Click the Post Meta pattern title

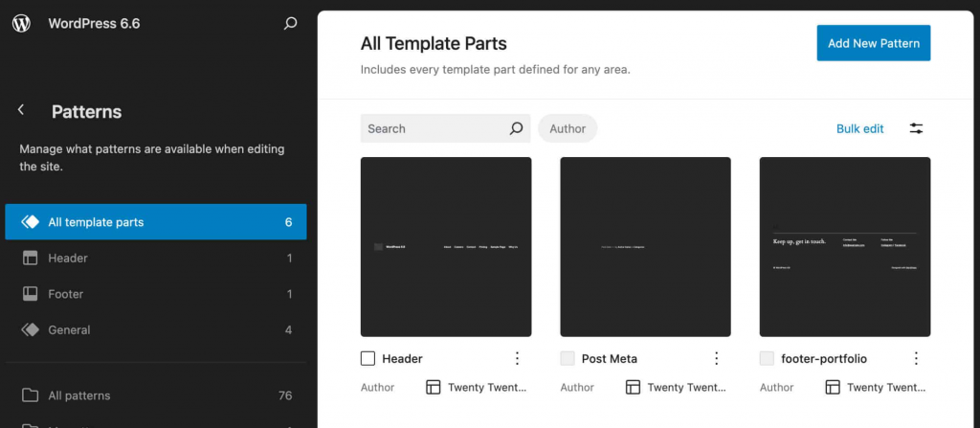pos(610,358)
